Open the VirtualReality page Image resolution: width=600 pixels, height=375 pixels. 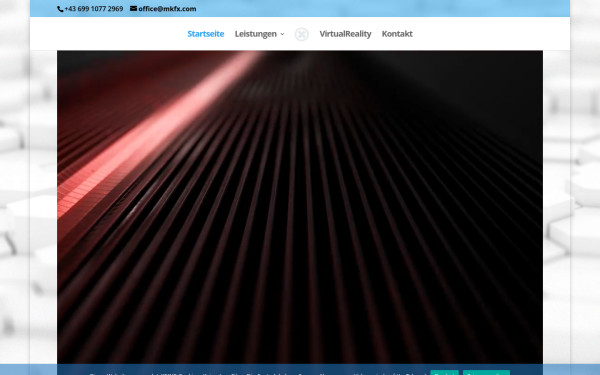pyautogui.click(x=345, y=34)
